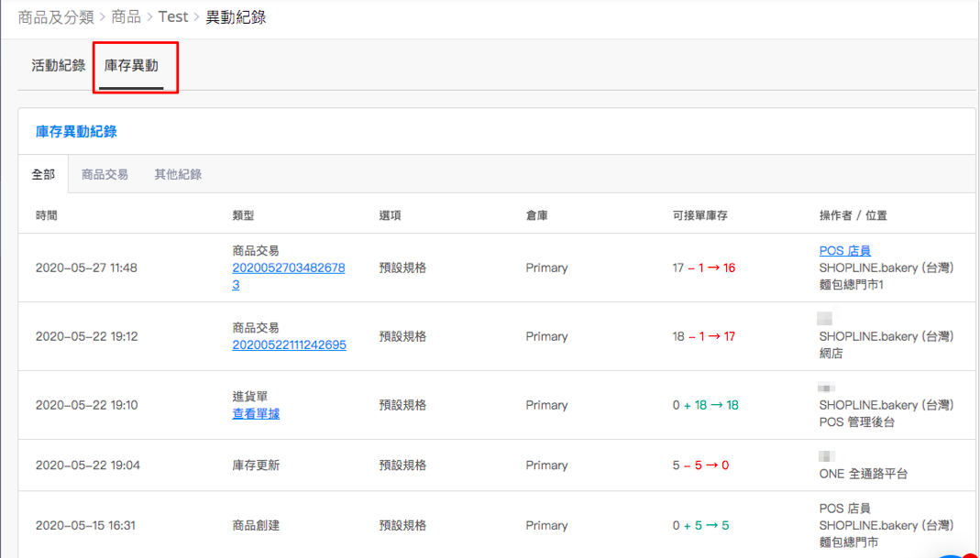This screenshot has width=980, height=558.
Task: Click stock change 17 – 1 → 16
Action: click(x=704, y=268)
